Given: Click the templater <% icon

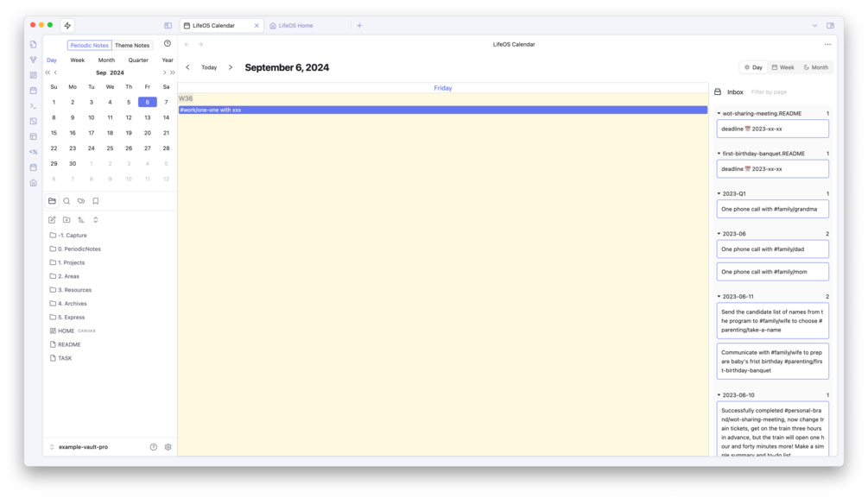Looking at the screenshot, I should pyautogui.click(x=33, y=152).
